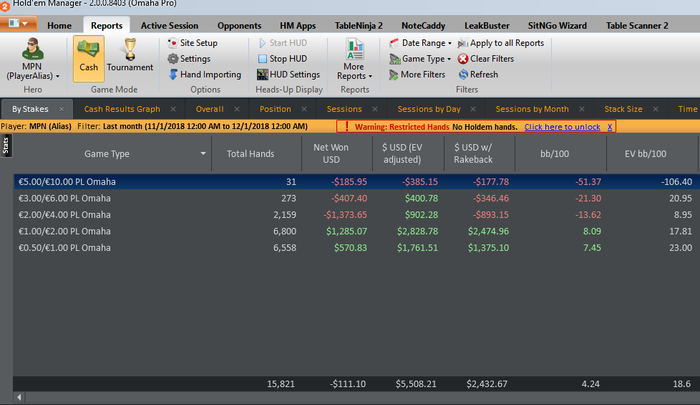Select the €2.00/€4.00 PL Omaha row

click(x=357, y=215)
